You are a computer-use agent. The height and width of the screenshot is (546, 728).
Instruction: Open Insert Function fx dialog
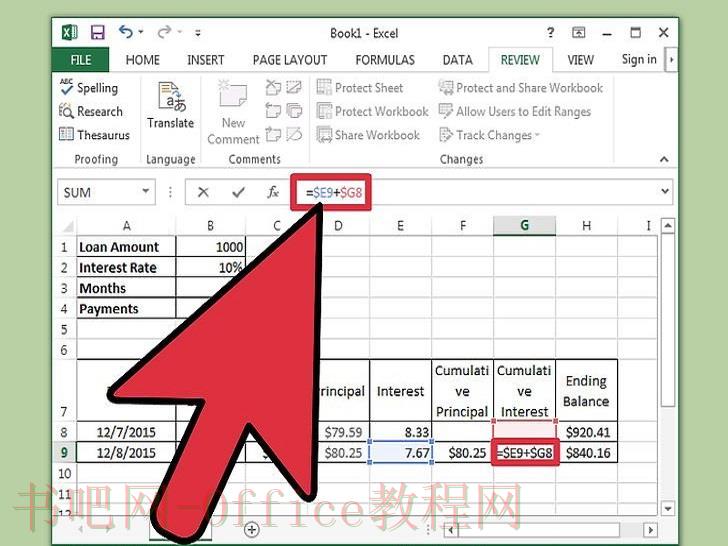point(273,192)
